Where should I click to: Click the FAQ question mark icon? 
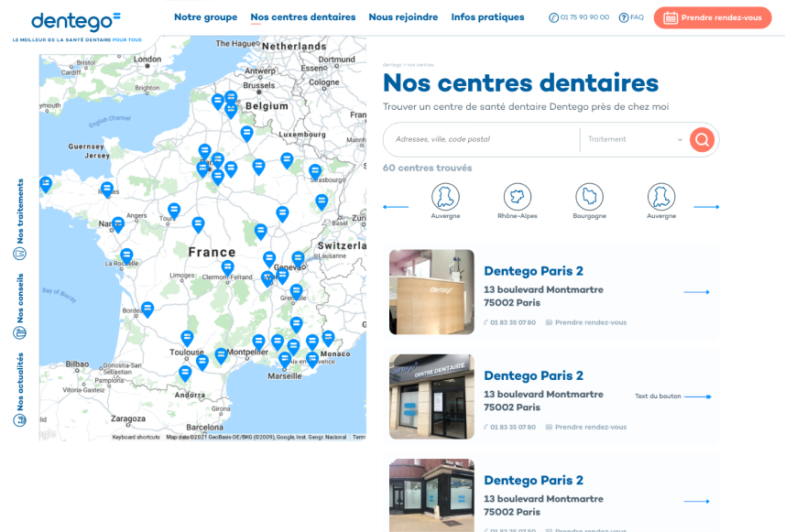point(624,18)
